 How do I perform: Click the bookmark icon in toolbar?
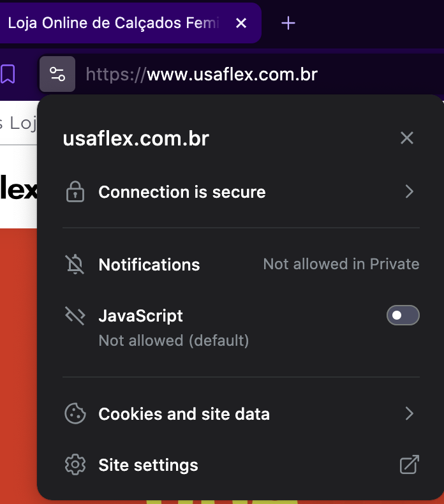click(8, 75)
